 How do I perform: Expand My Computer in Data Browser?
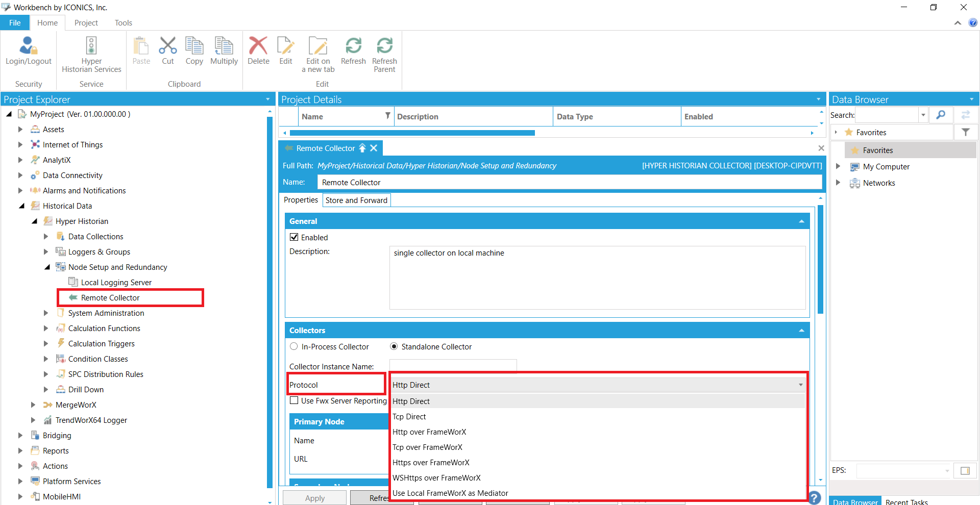click(838, 166)
